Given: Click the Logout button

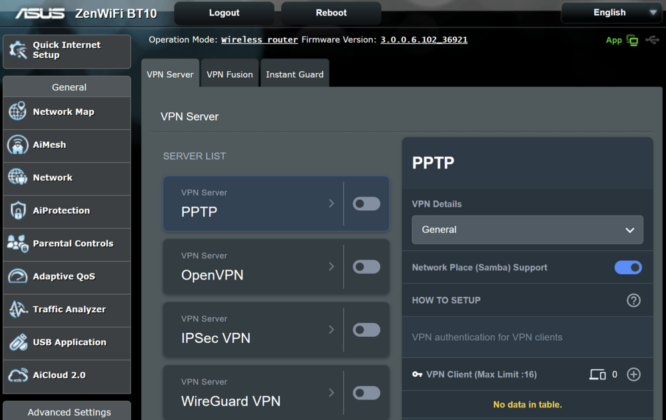Looking at the screenshot, I should click(224, 13).
